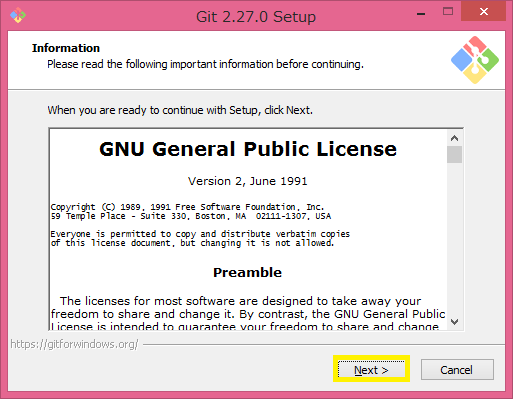Click the Version 2, June 1991 line

pyautogui.click(x=247, y=181)
